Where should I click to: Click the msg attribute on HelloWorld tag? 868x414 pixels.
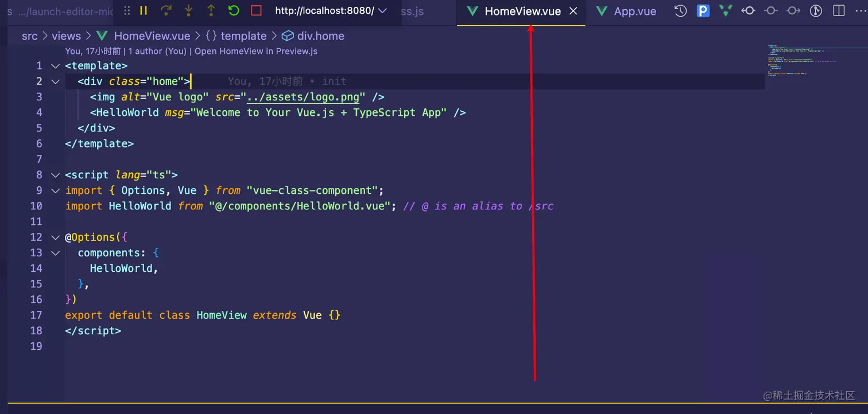[x=175, y=112]
